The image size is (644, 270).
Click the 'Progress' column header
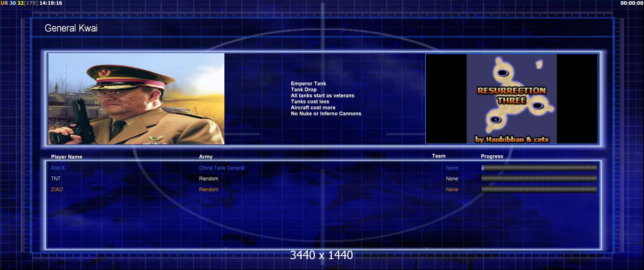click(492, 157)
